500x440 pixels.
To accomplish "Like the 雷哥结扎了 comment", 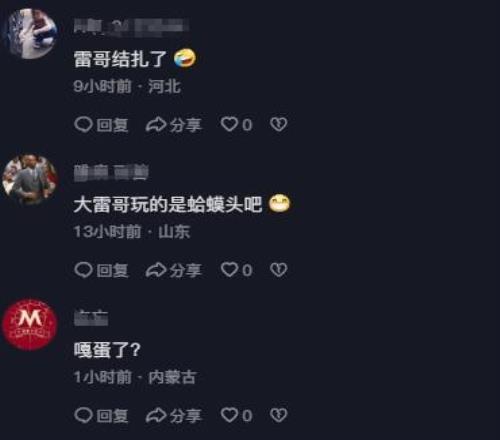I will (237, 125).
